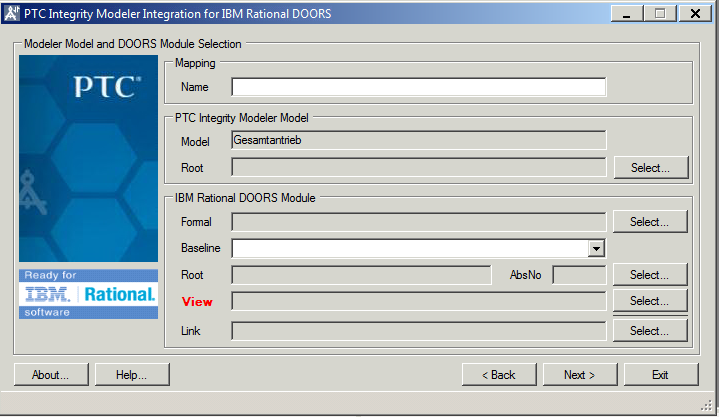
Task: Click the Baseline combo box field
Action: point(410,248)
